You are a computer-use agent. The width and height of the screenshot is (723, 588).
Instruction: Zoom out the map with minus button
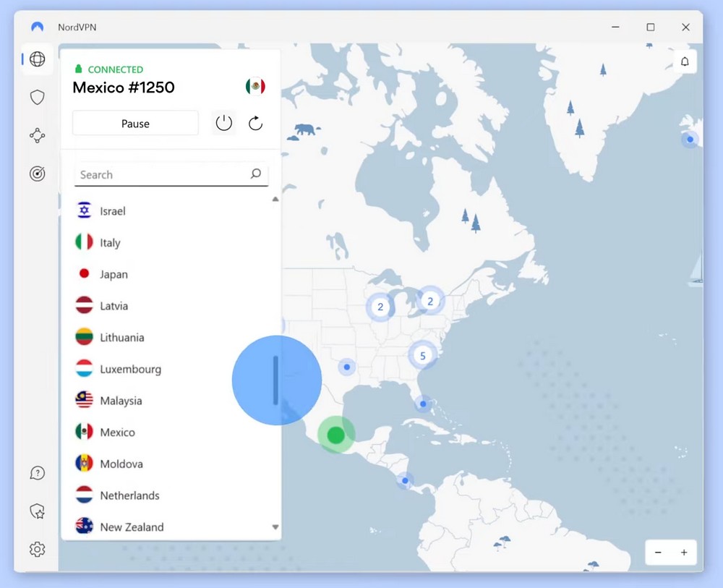coord(658,553)
